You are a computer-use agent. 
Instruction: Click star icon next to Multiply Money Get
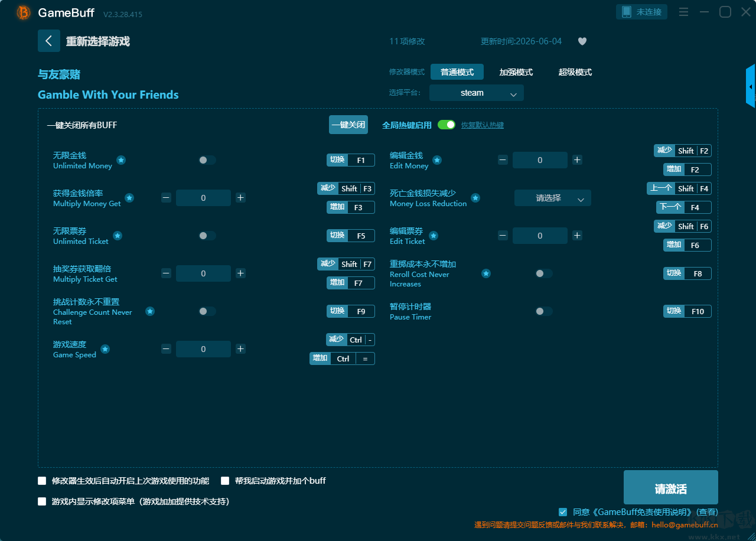pyautogui.click(x=129, y=198)
